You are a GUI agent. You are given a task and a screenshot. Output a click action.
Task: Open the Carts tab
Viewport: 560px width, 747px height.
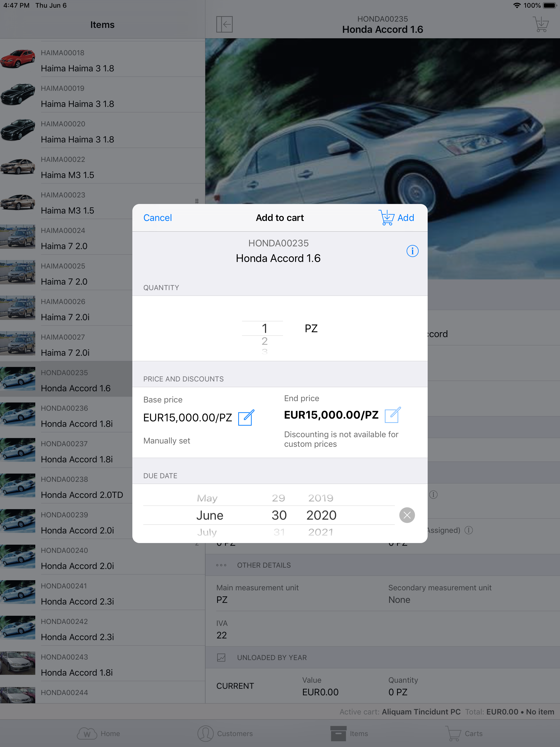click(x=464, y=734)
